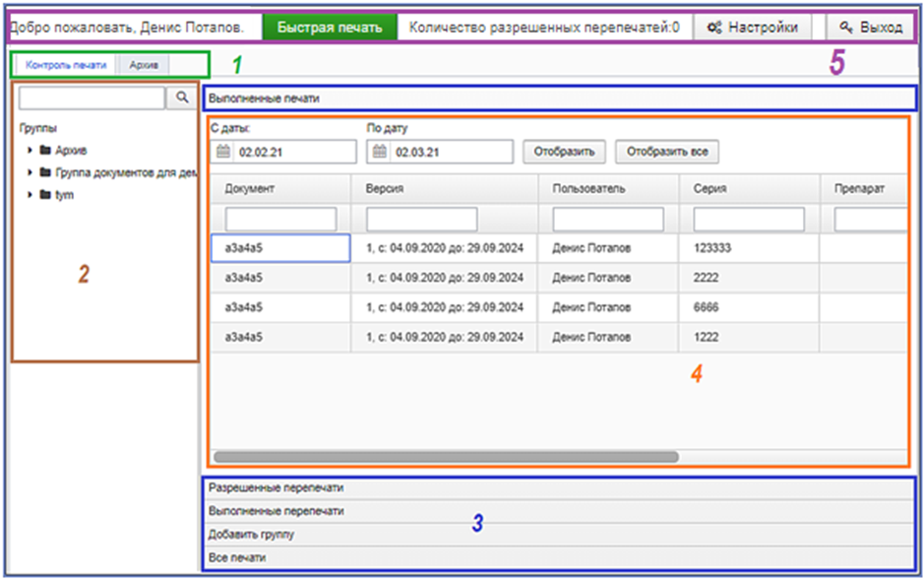
Task: Open the 'Выполненные печати' accordion header
Action: [559, 98]
